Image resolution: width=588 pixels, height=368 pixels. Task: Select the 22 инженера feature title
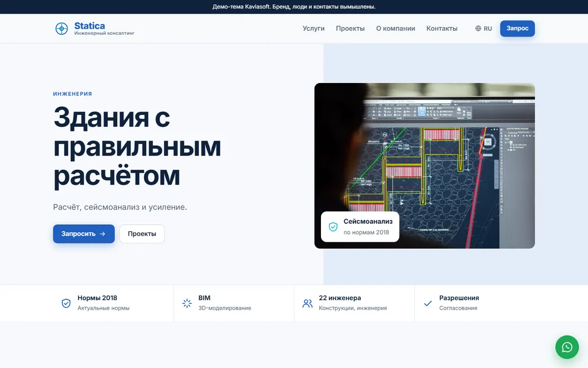tap(340, 298)
